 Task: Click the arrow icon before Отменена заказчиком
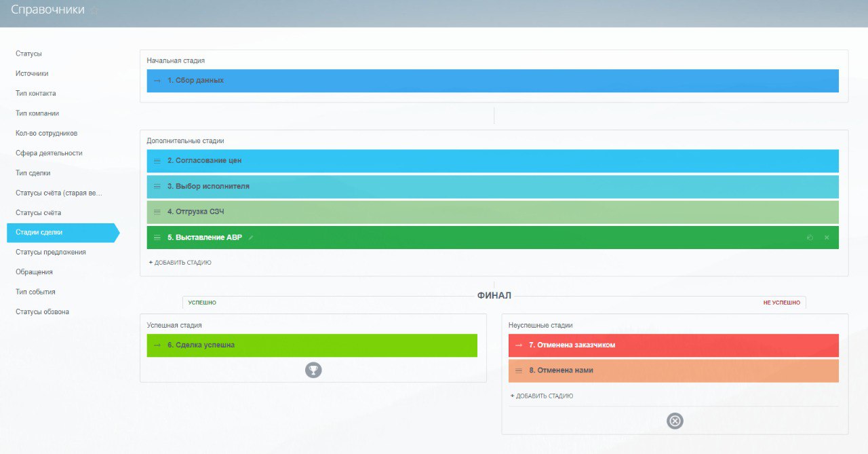tap(519, 345)
